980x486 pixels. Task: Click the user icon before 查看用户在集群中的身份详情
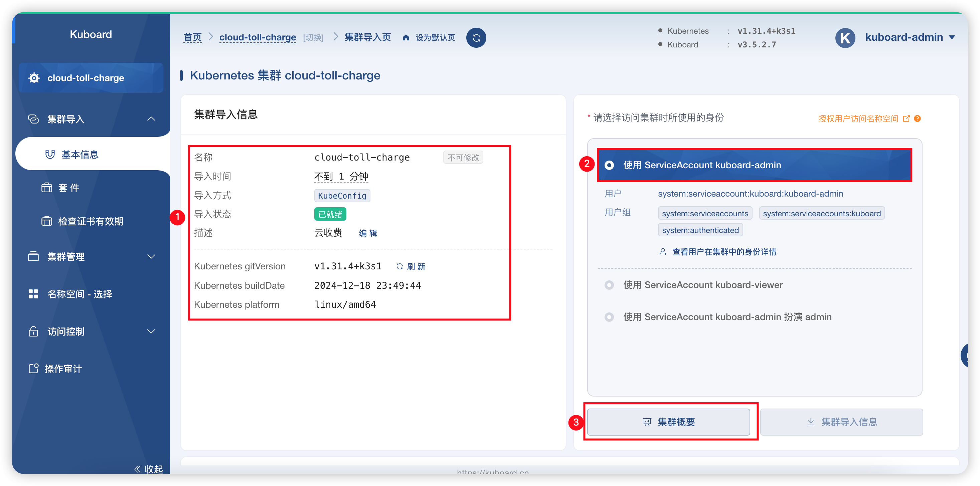click(663, 252)
